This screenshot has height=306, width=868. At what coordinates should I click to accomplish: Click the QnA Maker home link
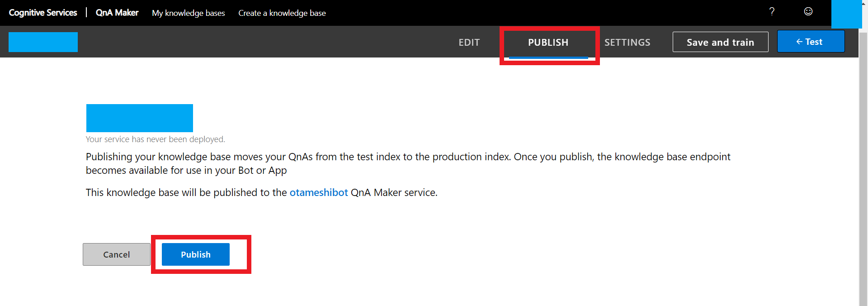pyautogui.click(x=117, y=13)
